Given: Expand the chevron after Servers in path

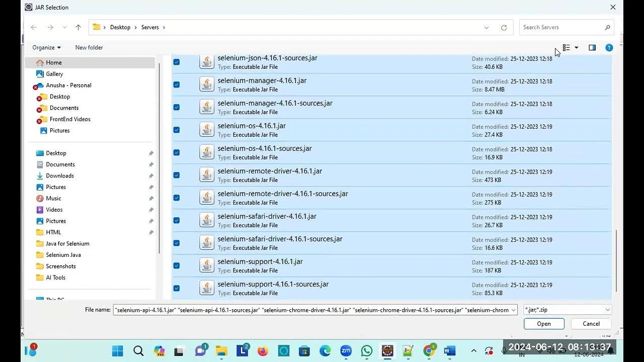Looking at the screenshot, I should (164, 28).
